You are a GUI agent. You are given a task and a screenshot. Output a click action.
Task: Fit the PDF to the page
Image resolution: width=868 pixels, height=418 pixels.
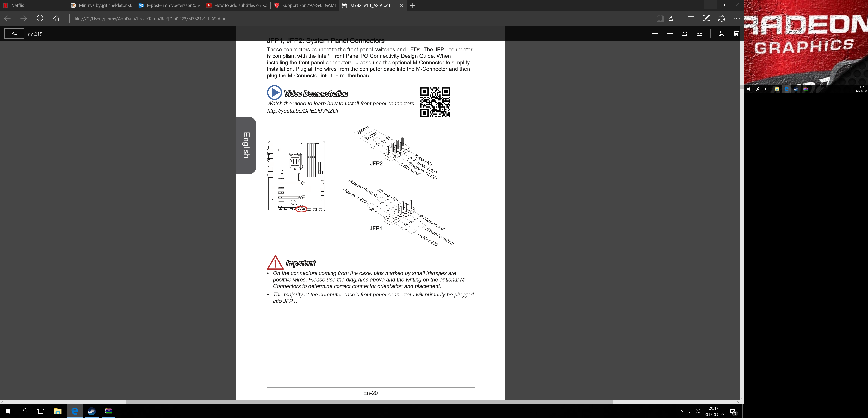click(x=685, y=34)
